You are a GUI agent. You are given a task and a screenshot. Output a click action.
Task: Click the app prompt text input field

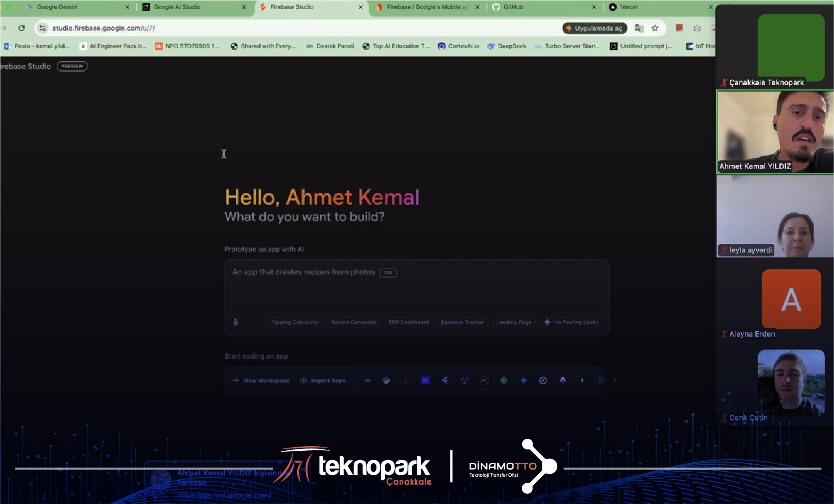416,292
